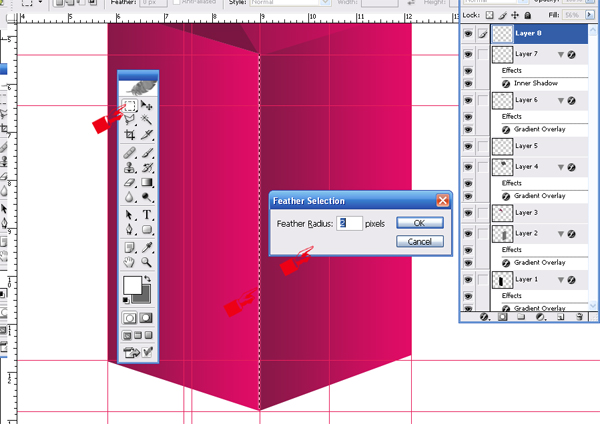Hide Layer 6 with its eye icon

468,100
